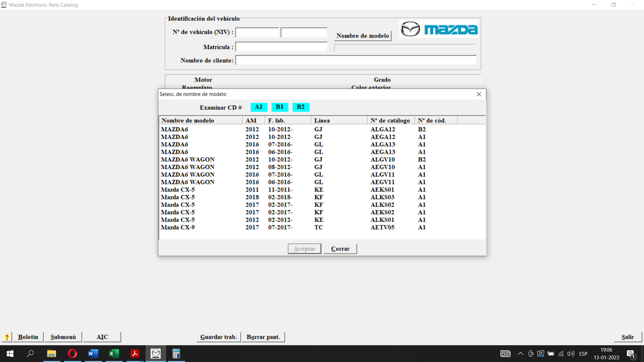Image resolution: width=644 pixels, height=362 pixels.
Task: Sort by F. fab. column header
Action: click(x=288, y=121)
